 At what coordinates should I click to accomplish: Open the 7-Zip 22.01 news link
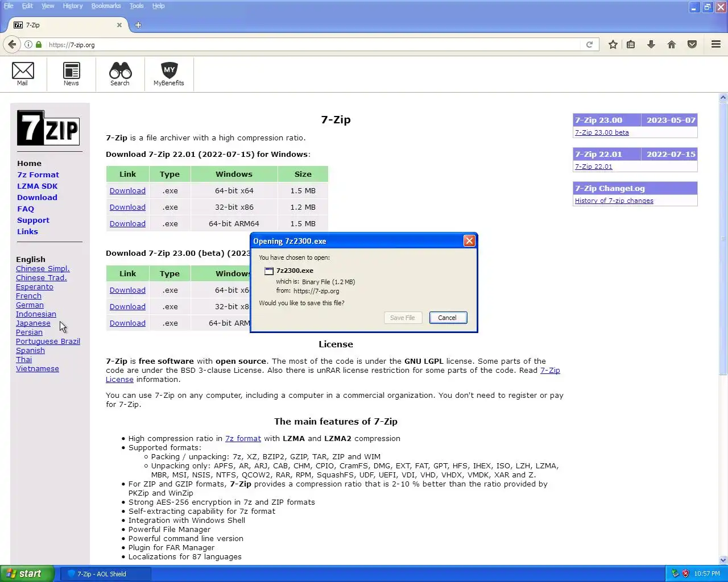(593, 167)
